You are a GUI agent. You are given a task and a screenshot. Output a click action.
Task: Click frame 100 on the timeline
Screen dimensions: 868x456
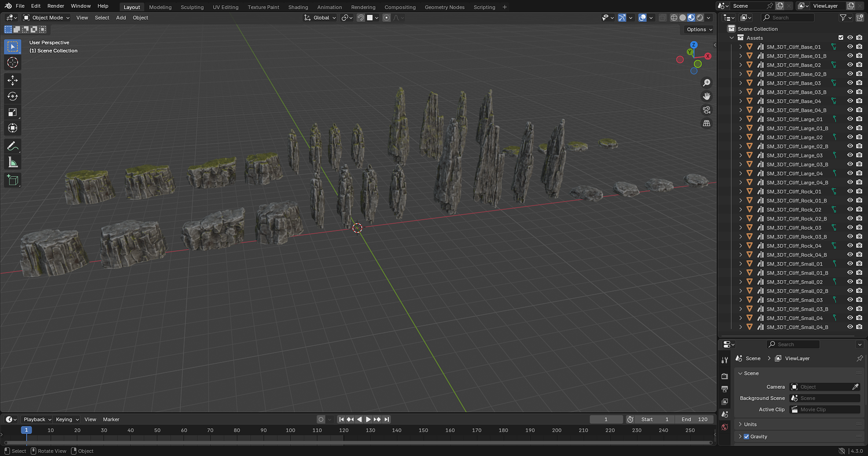[290, 430]
